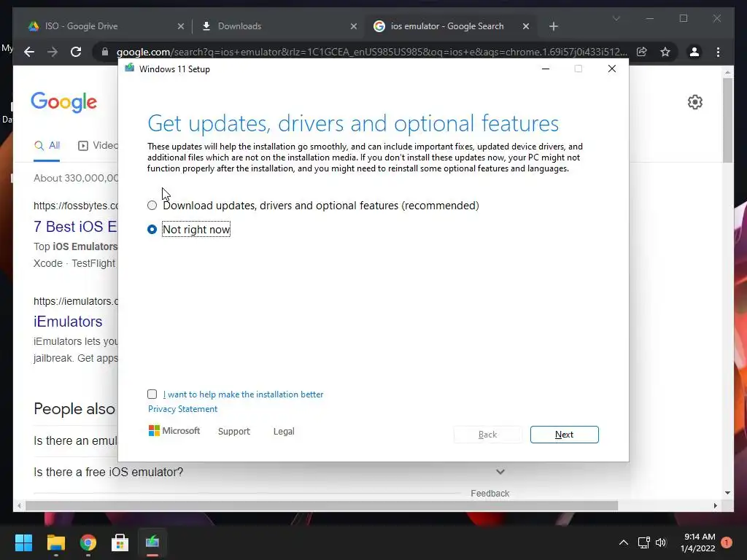The height and width of the screenshot is (560, 747).
Task: Open the Privacy Statement link
Action: tap(182, 409)
